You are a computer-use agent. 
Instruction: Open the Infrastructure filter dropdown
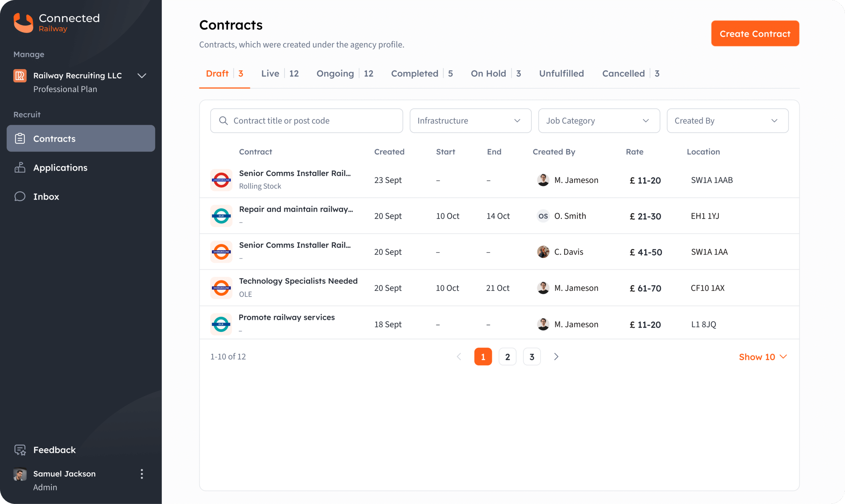(470, 121)
